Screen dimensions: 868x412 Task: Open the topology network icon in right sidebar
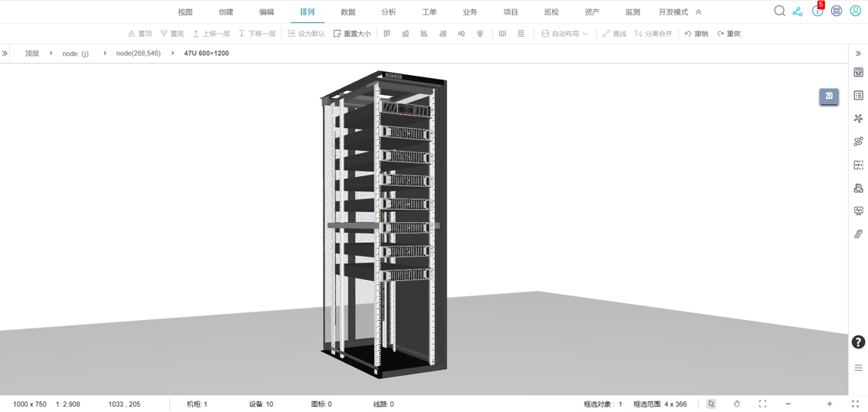point(859,118)
